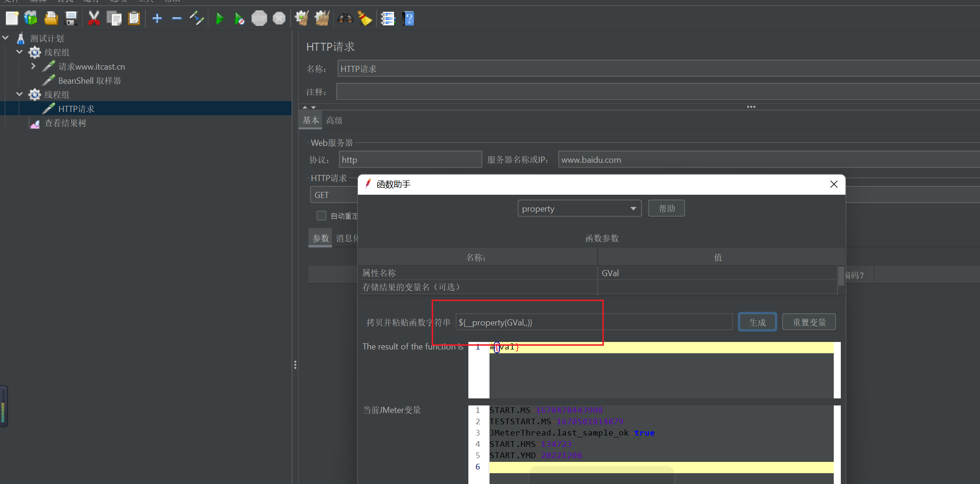The image size is (980, 484).
Task: Click the Reset search brush icon
Action: click(x=365, y=19)
